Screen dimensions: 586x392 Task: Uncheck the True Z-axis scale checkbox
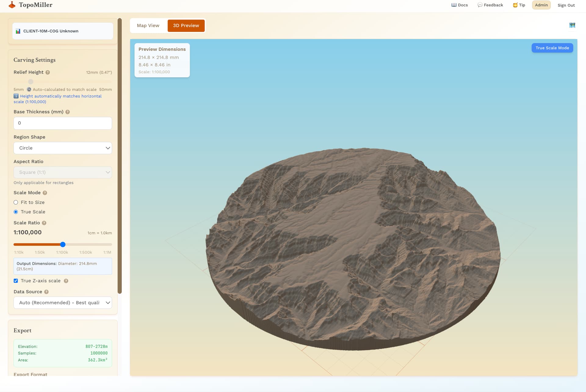pyautogui.click(x=16, y=281)
